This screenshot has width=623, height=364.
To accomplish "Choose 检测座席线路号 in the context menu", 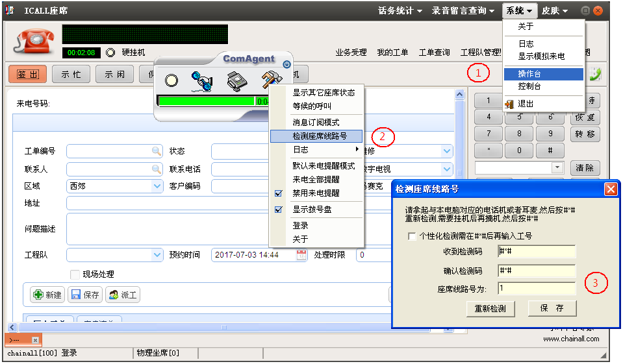I will 319,136.
